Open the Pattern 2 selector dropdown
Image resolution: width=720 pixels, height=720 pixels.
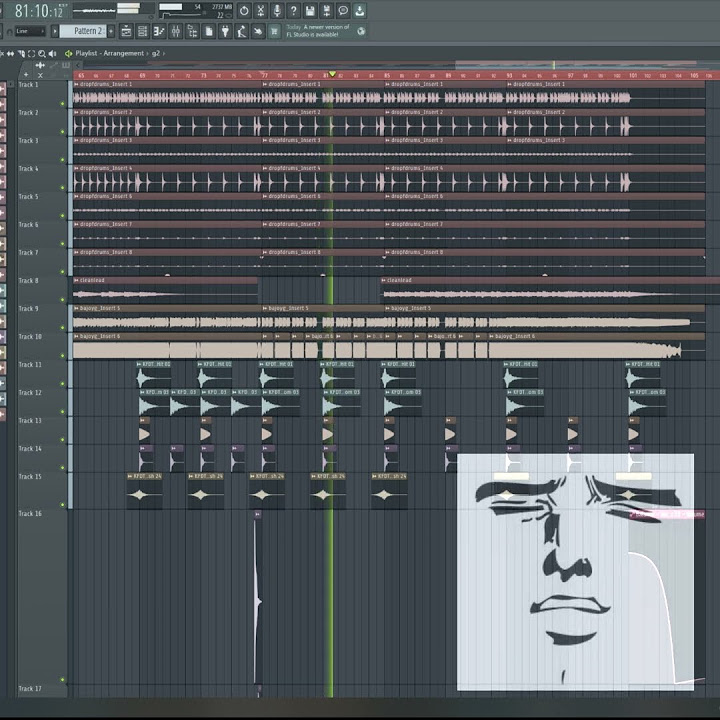point(83,31)
